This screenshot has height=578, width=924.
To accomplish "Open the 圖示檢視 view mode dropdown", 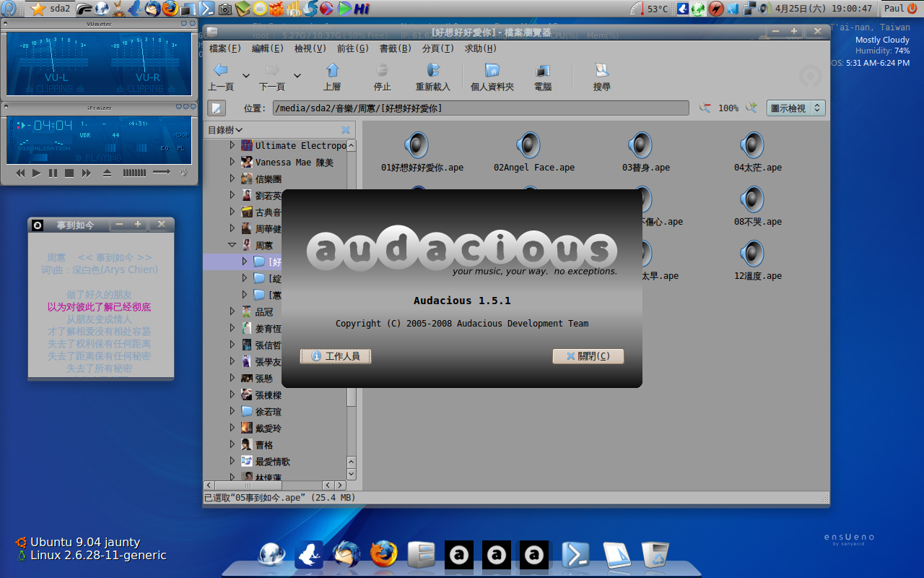I will [x=796, y=108].
